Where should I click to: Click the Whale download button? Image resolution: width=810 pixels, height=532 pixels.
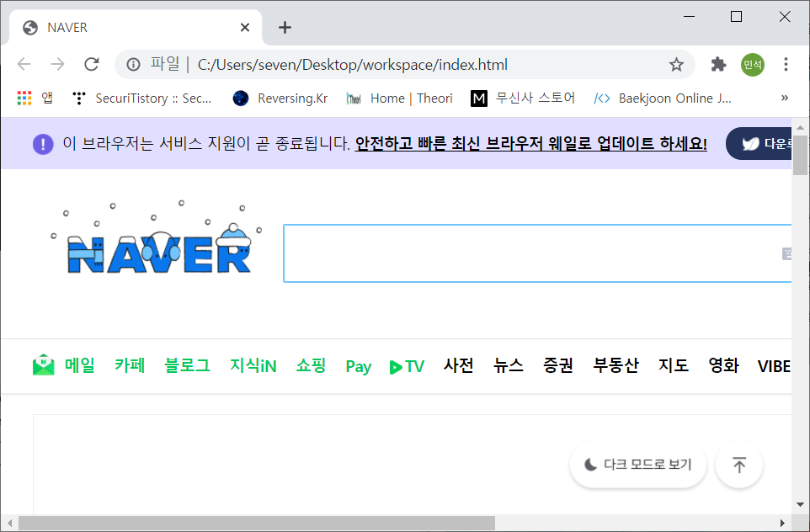coord(759,144)
